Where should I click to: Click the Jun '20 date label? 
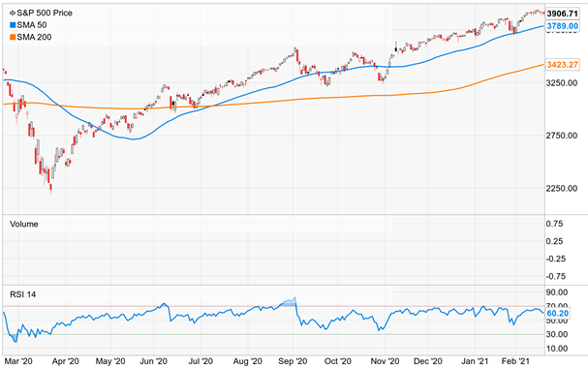point(153,361)
